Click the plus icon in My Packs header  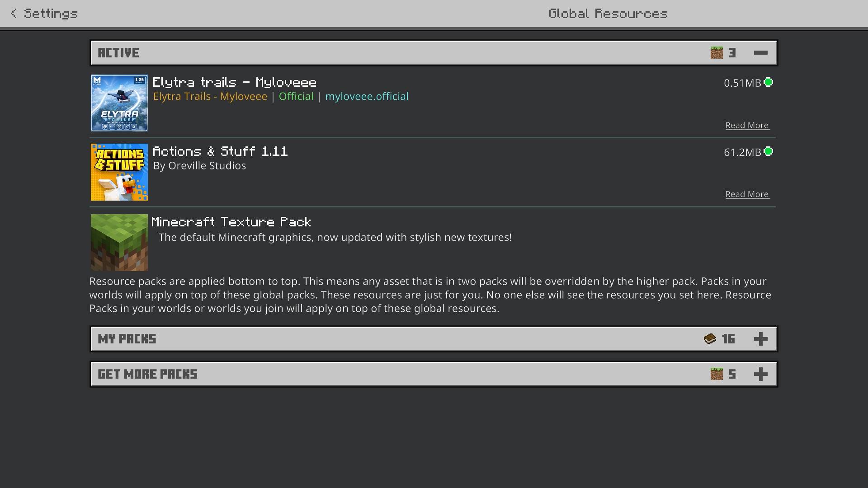(761, 339)
